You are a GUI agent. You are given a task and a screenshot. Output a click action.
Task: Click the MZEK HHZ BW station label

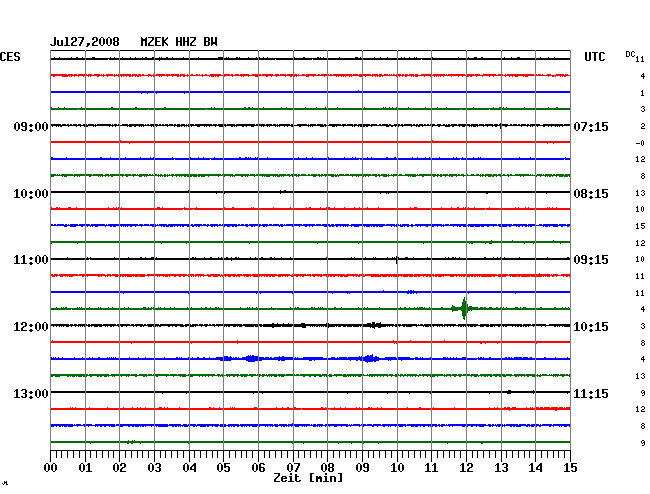(179, 42)
